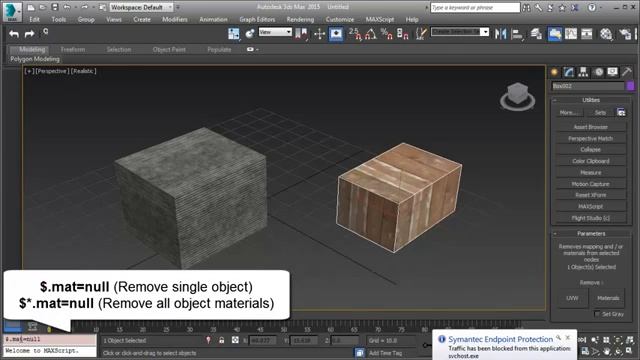Click the Collapse utility button
The image size is (640, 360).
point(591,149)
